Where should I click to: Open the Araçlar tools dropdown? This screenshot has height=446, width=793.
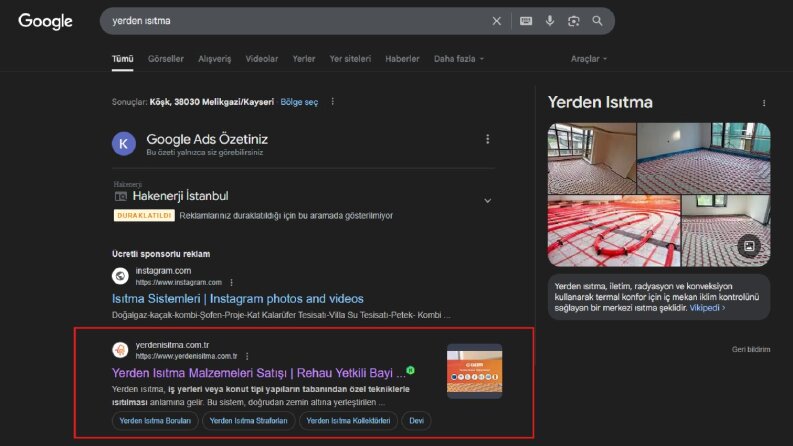(589, 59)
